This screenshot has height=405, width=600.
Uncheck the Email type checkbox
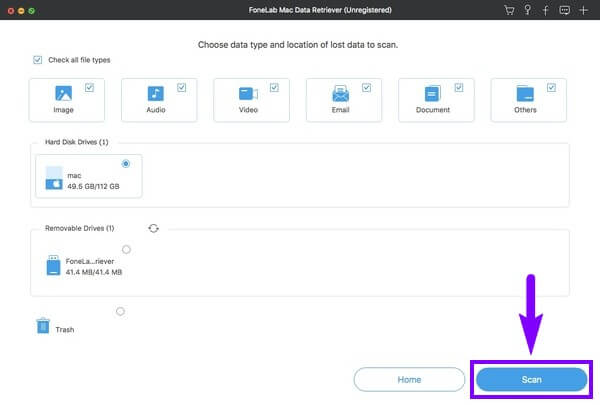tap(366, 88)
